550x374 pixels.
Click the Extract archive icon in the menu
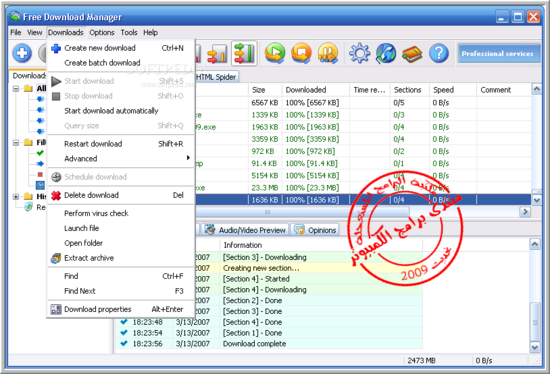coord(56,258)
